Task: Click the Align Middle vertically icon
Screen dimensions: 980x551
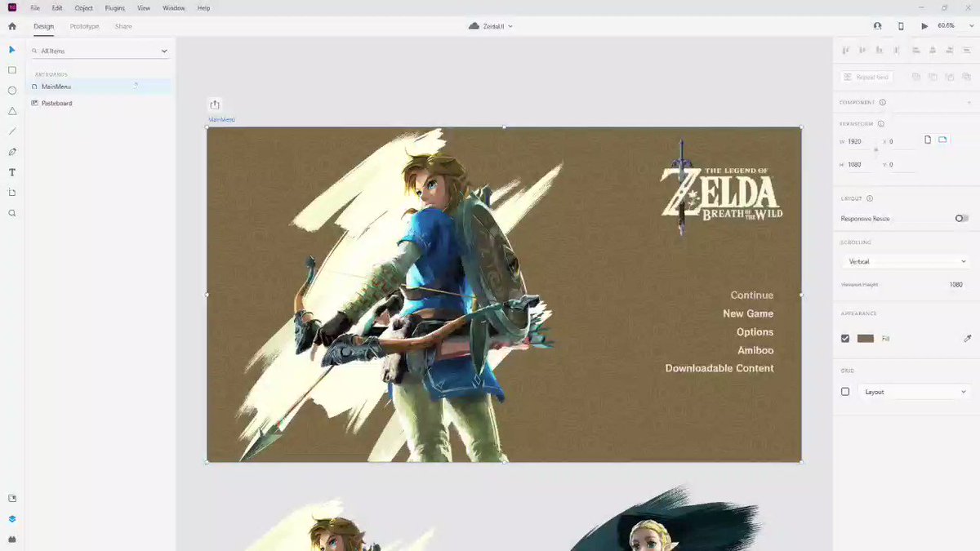Action: (862, 51)
